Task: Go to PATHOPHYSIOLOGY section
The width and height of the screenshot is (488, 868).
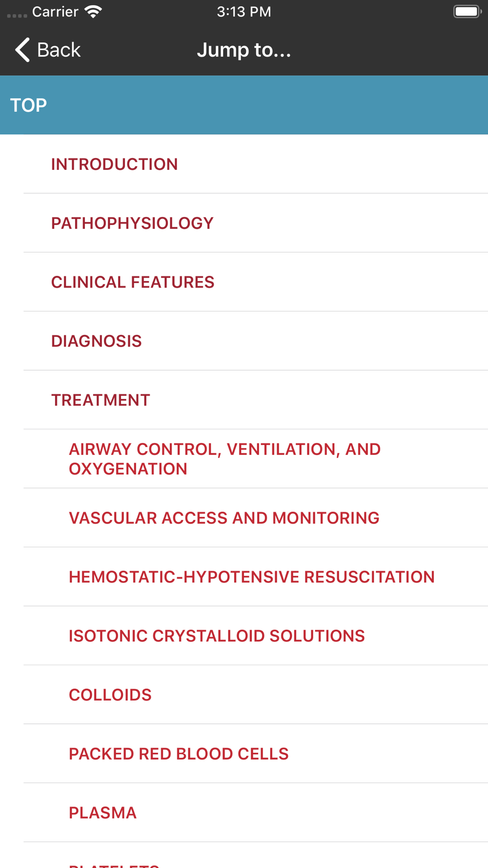Action: pyautogui.click(x=256, y=223)
